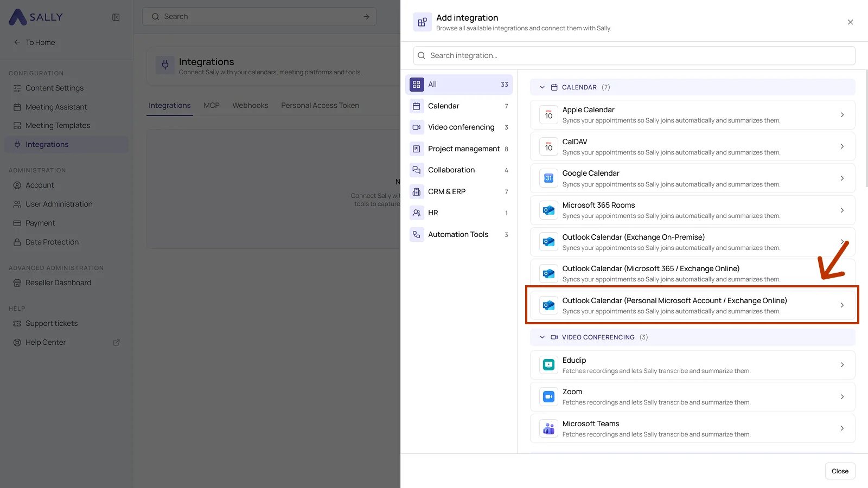The height and width of the screenshot is (488, 868).
Task: Click the Outlook Exchange On-Premise icon
Action: (x=548, y=242)
